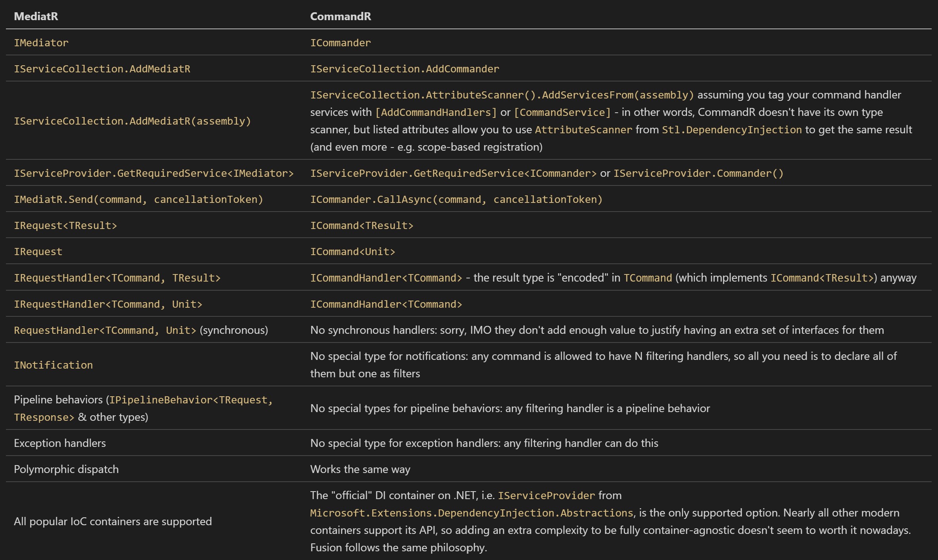Screen dimensions: 938x560
Task: Click the ICommand<Unit> code text
Action: pyautogui.click(x=352, y=252)
